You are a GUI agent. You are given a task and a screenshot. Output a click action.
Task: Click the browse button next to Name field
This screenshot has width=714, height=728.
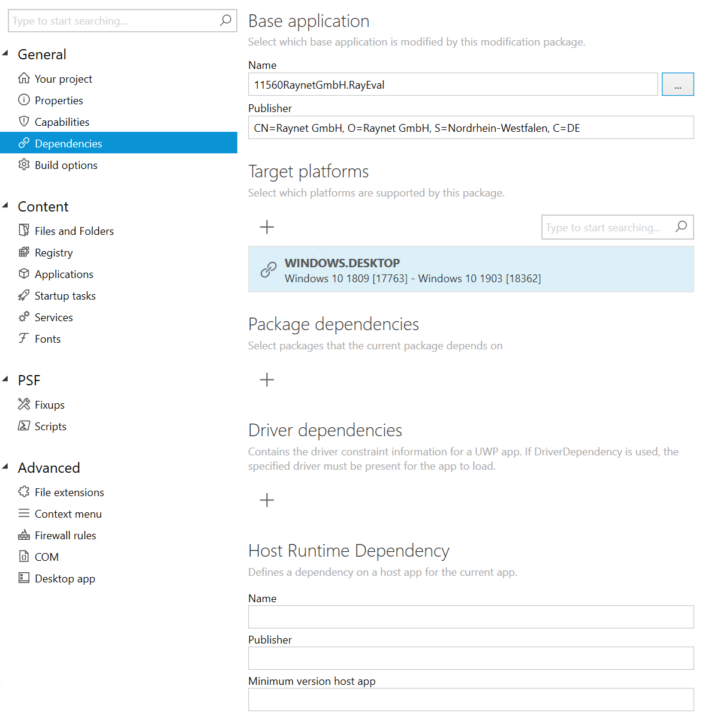pos(677,84)
